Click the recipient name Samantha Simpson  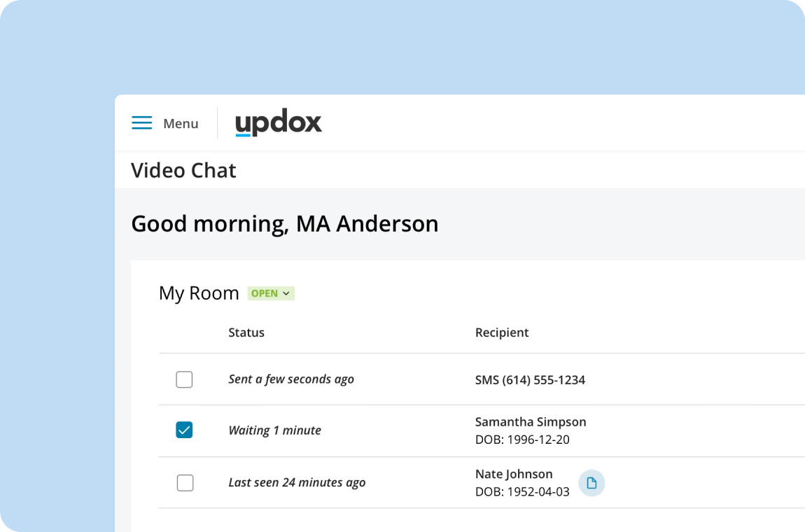pos(531,422)
